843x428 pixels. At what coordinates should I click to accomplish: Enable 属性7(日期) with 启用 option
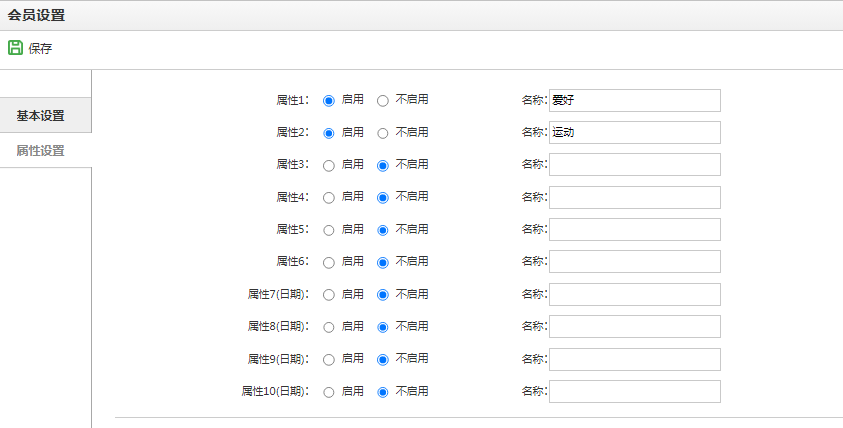click(328, 295)
